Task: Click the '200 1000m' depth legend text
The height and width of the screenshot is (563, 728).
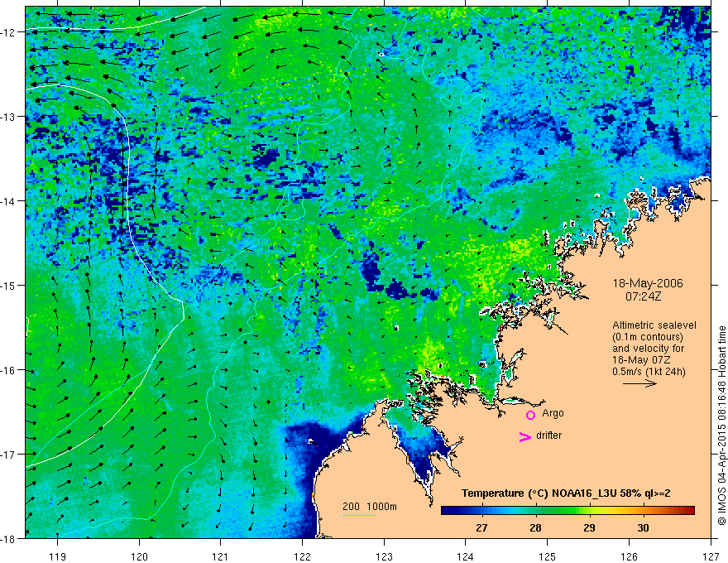Action: pyautogui.click(x=370, y=507)
